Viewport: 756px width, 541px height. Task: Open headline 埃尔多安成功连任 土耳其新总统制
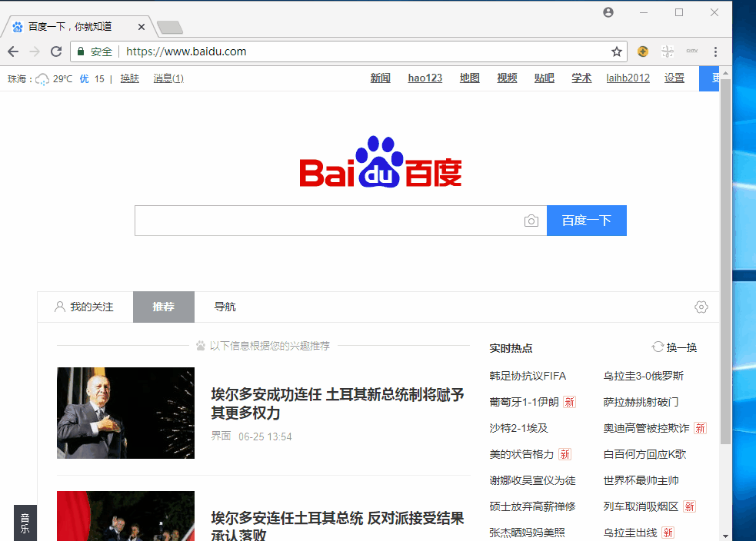[338, 403]
